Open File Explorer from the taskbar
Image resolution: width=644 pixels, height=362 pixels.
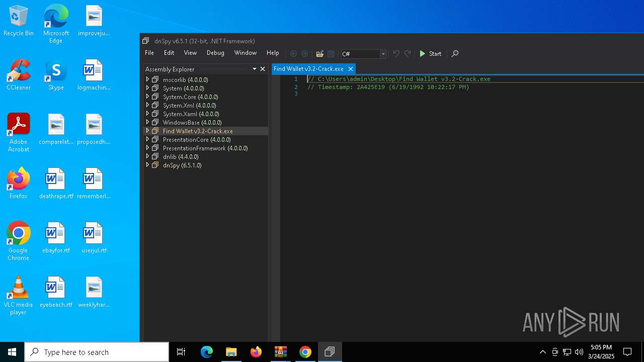(x=231, y=352)
